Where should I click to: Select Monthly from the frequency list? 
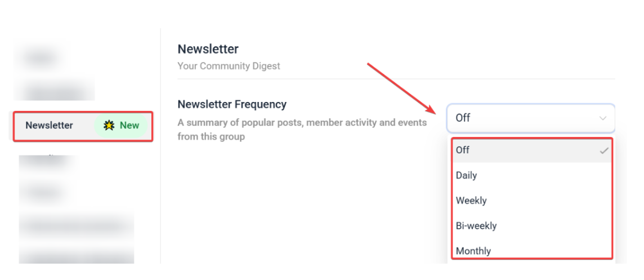point(473,251)
